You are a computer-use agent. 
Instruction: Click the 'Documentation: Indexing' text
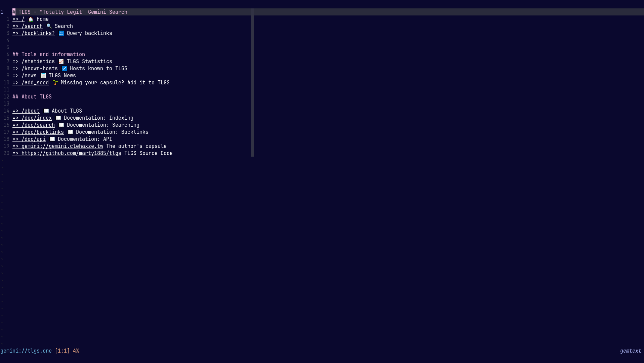[98, 118]
